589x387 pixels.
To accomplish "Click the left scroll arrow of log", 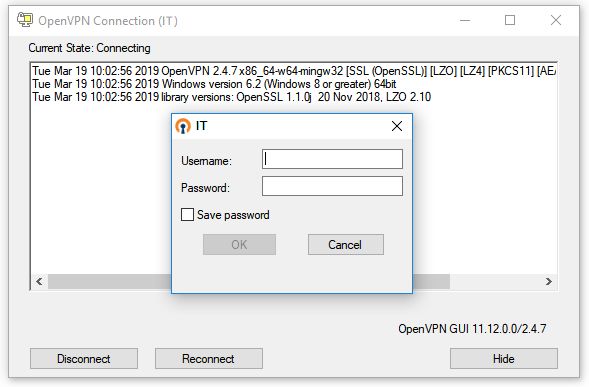I will click(39, 281).
